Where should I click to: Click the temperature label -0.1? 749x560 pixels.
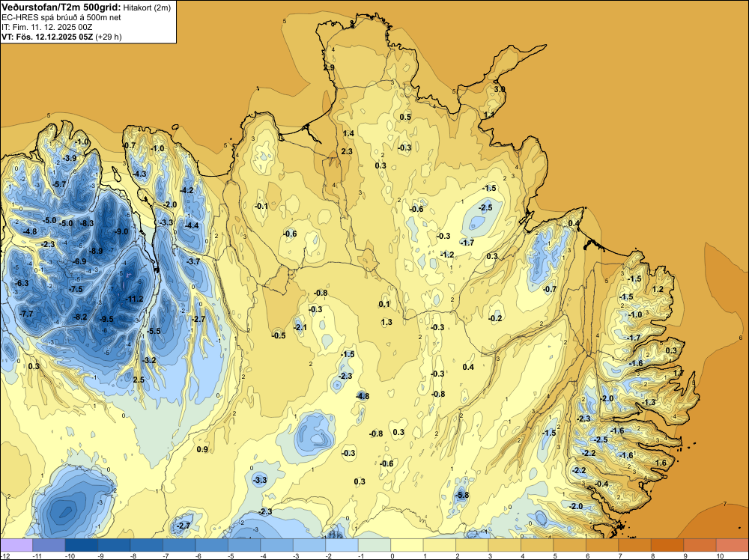(261, 206)
